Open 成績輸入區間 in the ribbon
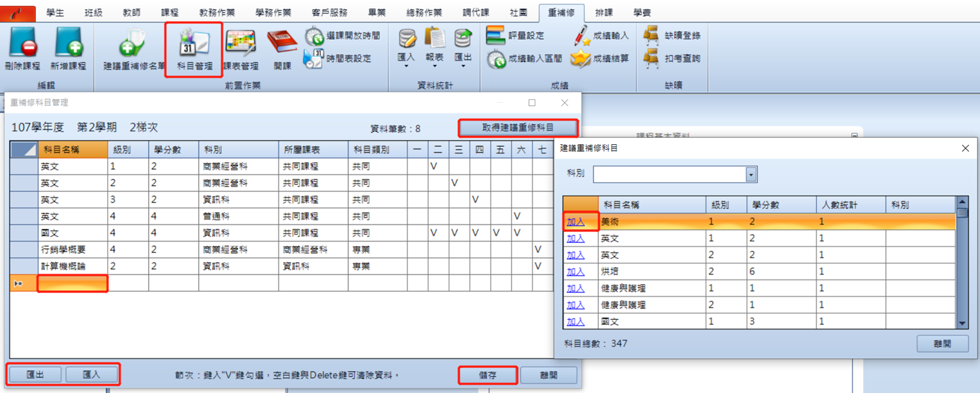Image resolution: width=980 pixels, height=393 pixels. (x=524, y=58)
